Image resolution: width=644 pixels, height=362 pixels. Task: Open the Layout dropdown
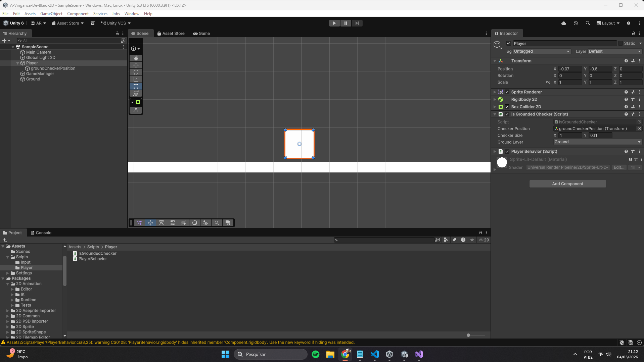click(x=608, y=23)
